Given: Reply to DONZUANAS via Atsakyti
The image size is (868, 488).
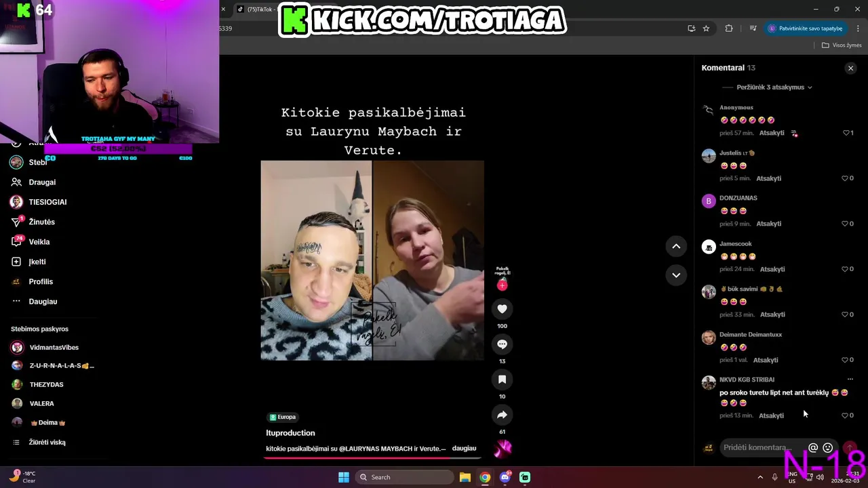Looking at the screenshot, I should click(769, 224).
